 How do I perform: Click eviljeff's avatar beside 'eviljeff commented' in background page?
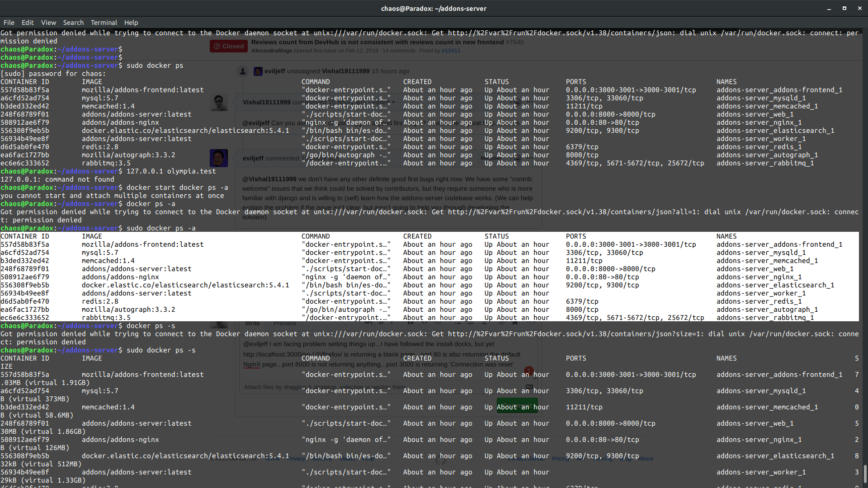point(219,158)
